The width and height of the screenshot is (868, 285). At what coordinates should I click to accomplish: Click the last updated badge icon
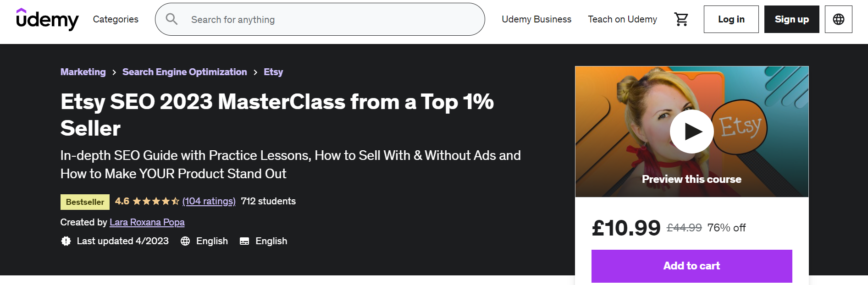(66, 241)
